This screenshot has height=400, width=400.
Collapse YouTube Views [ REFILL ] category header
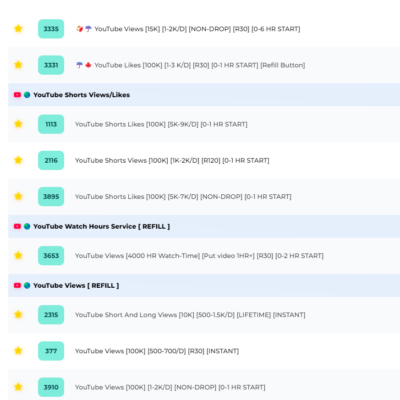(204, 286)
